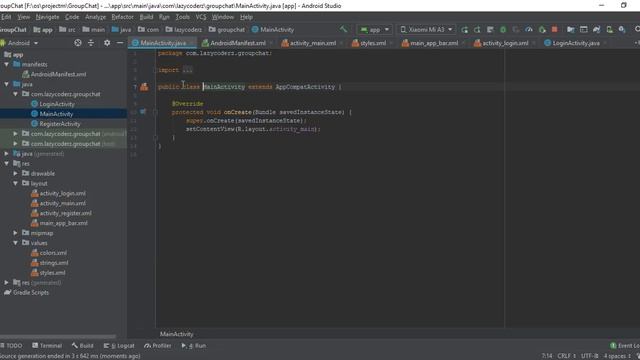This screenshot has width=640, height=360.
Task: Click the 7:14 caret position indicator
Action: [547, 356]
